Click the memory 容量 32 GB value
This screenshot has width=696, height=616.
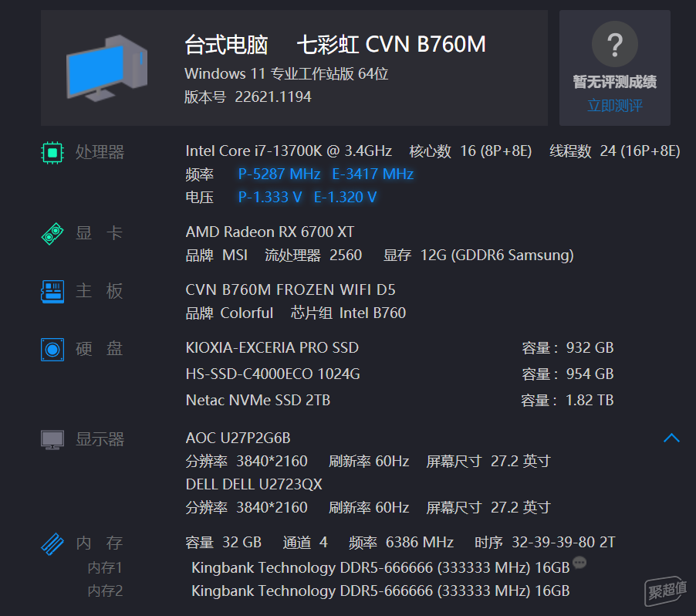tap(223, 542)
